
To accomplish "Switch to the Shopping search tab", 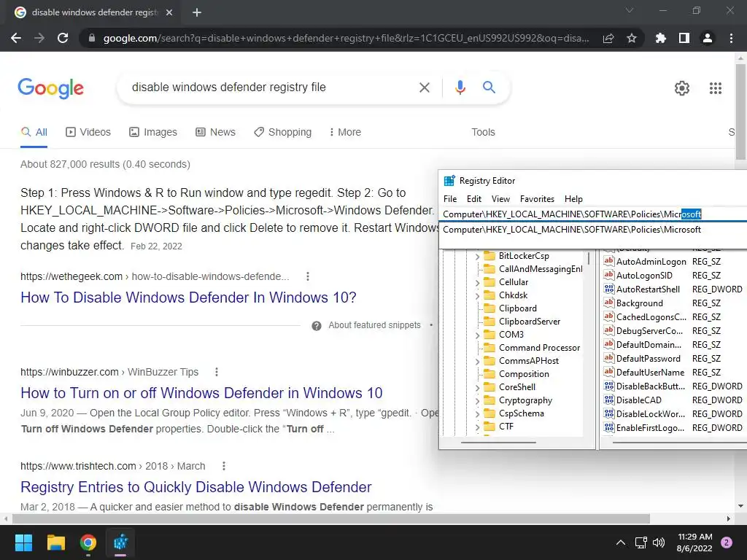I will (x=282, y=133).
